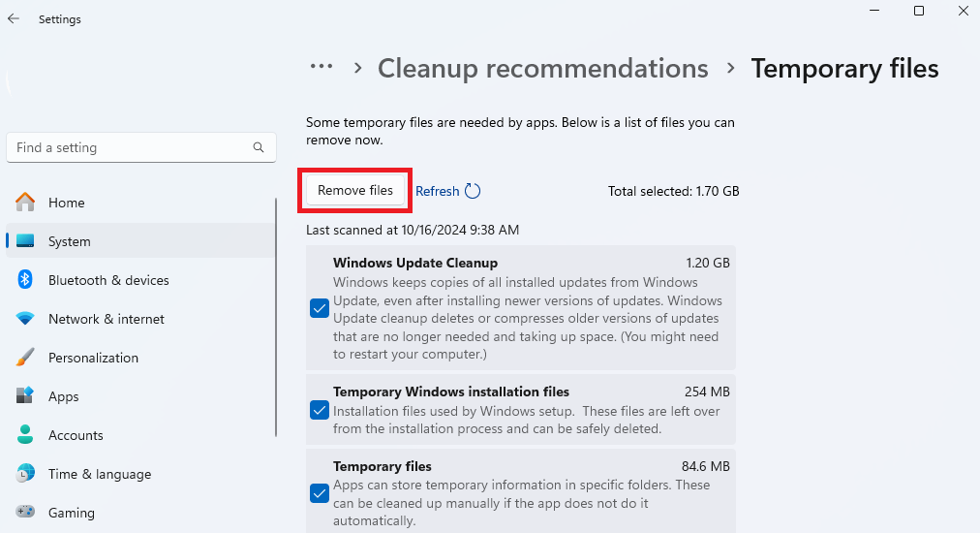
Task: Click the Apps icon in sidebar
Action: tap(26, 396)
